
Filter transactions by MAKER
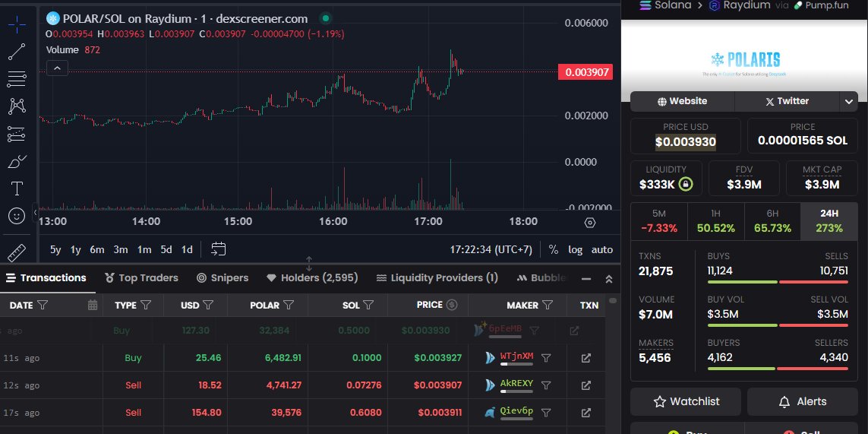[x=548, y=305]
